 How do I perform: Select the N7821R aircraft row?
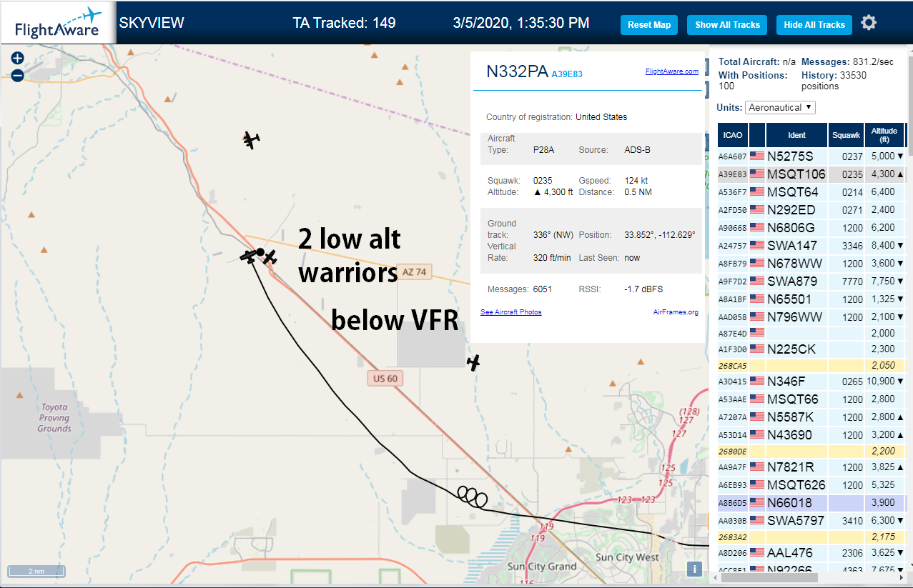(811, 467)
